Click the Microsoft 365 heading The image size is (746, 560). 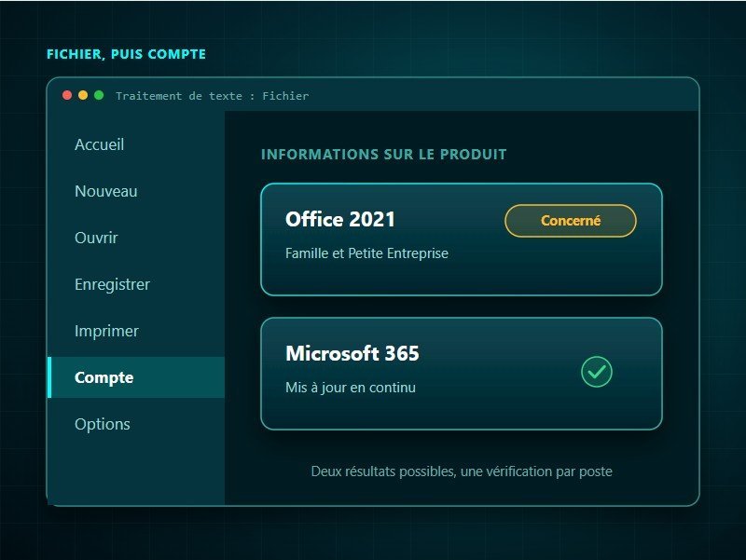(352, 354)
